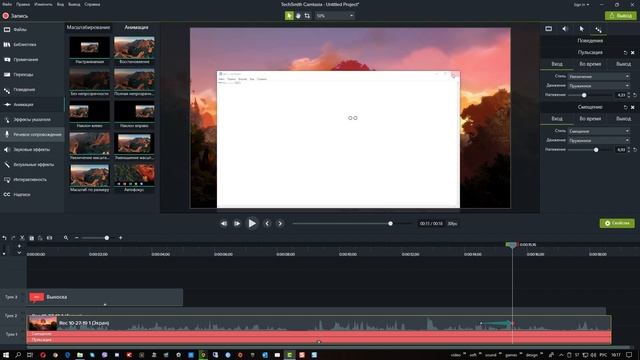This screenshot has height=360, width=640.
Task: Show visual properties tab icon
Action: [549, 29]
